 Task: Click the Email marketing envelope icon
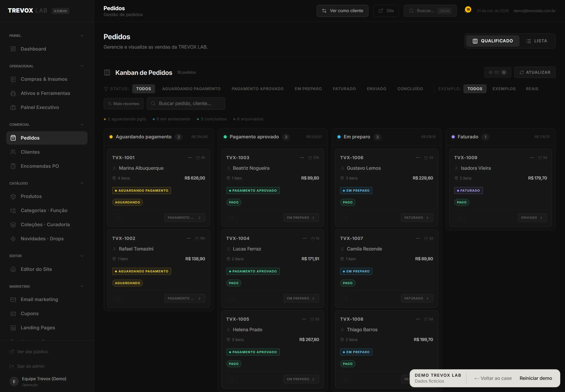[13, 299]
